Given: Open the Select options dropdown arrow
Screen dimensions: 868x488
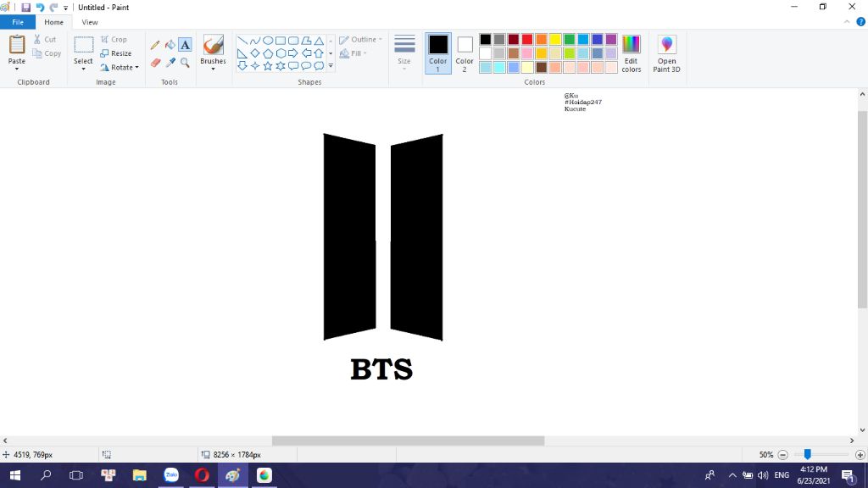Looking at the screenshot, I should pyautogui.click(x=84, y=69).
